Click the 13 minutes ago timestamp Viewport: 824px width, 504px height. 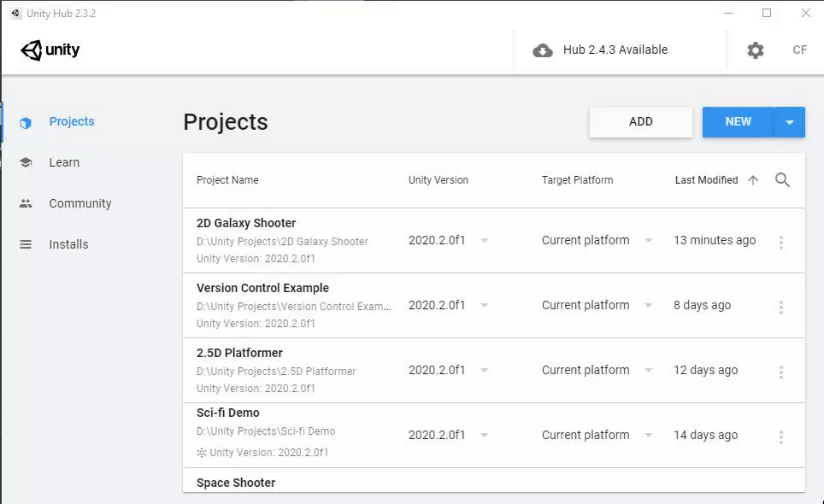715,240
